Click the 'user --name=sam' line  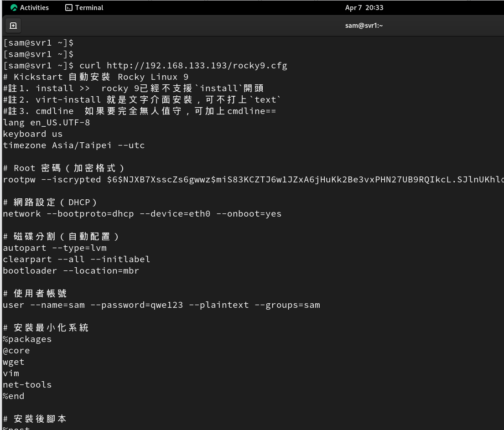[x=161, y=305]
